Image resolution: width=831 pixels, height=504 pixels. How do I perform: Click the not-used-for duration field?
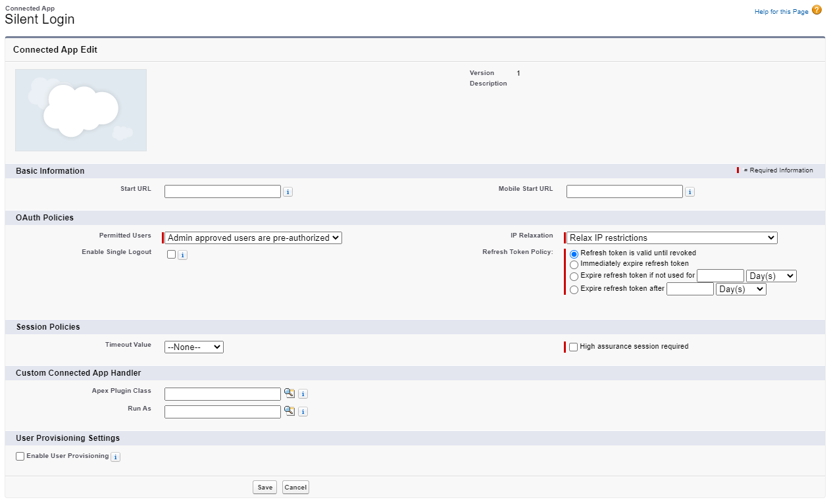coord(720,276)
